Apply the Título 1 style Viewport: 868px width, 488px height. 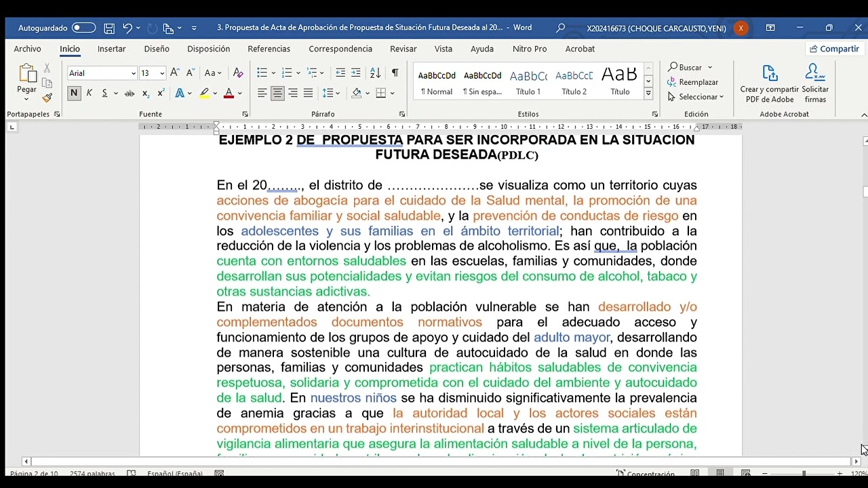click(528, 82)
